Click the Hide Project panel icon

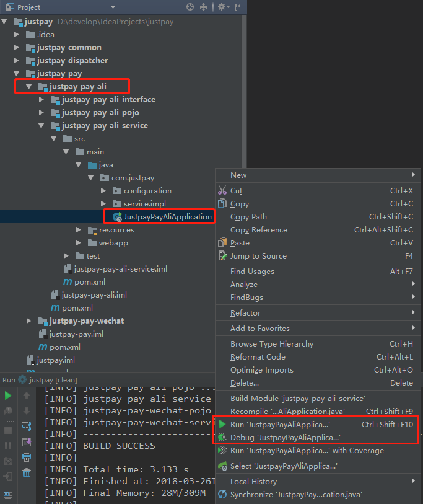[238, 7]
